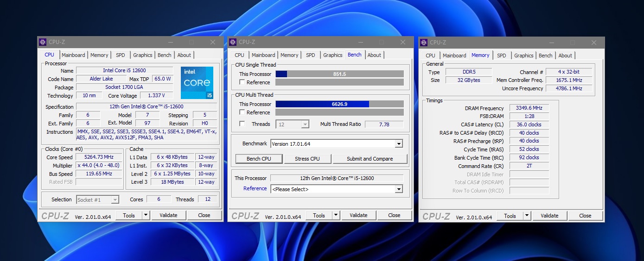Open the SPD tab in the processor-info window

121,55
